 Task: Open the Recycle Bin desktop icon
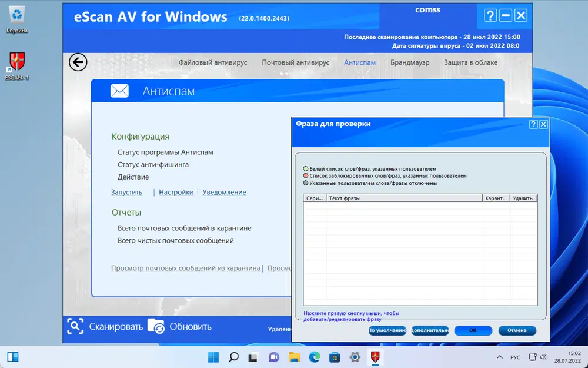point(17,19)
